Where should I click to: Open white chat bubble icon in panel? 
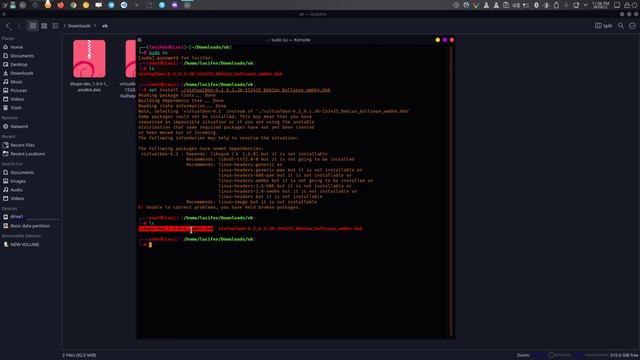[x=98, y=5]
